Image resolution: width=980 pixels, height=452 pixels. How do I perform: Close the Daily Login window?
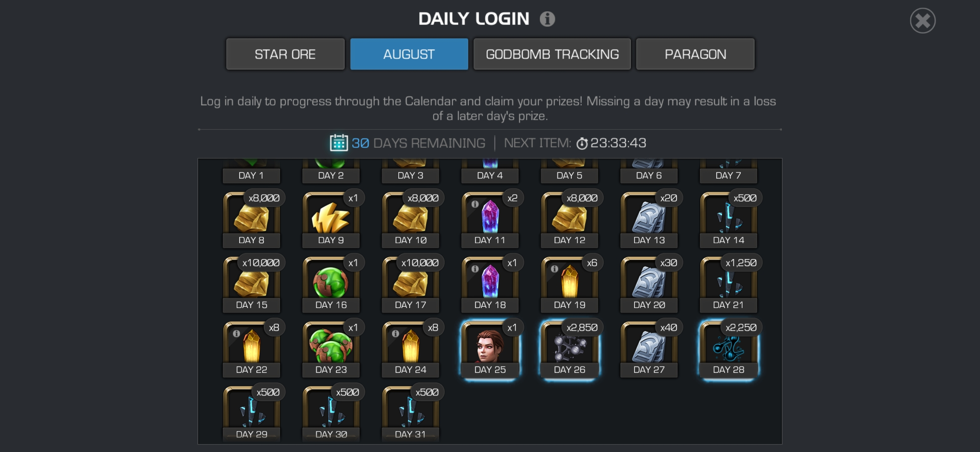point(923,21)
